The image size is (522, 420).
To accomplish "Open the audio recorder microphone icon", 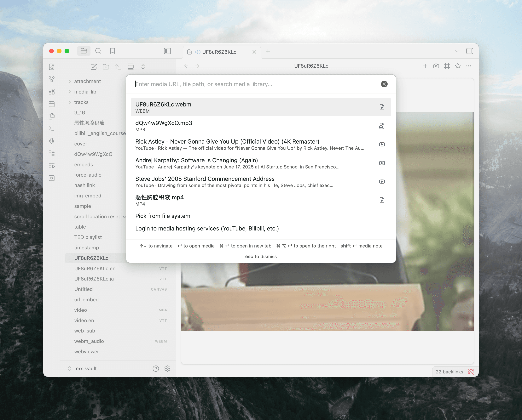I will click(52, 141).
